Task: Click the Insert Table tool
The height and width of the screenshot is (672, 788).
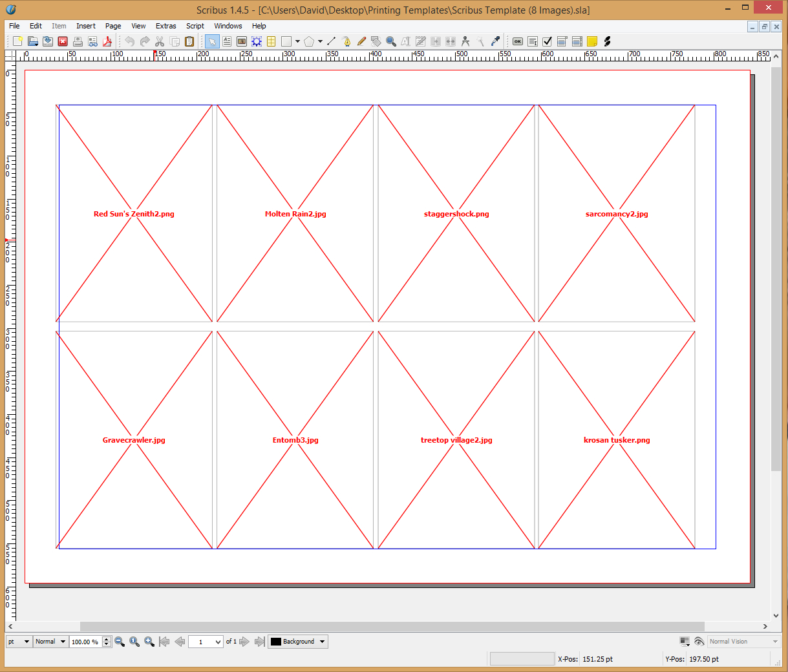Action: (272, 41)
